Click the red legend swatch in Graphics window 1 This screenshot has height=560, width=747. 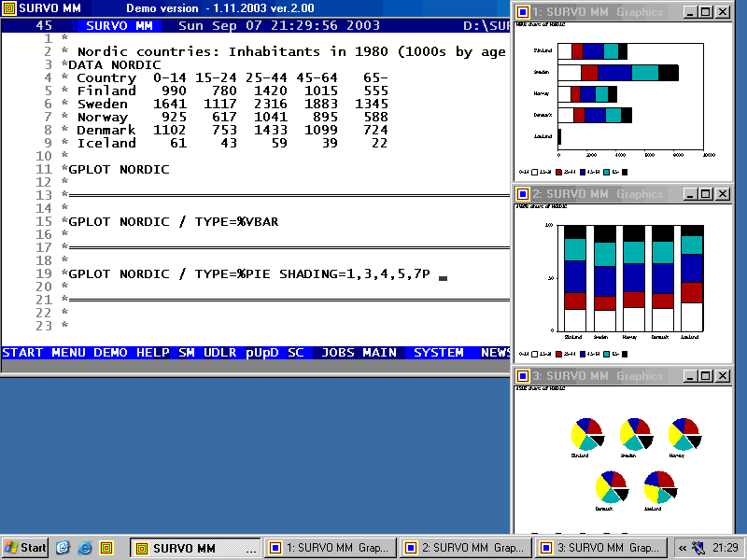pyautogui.click(x=558, y=172)
